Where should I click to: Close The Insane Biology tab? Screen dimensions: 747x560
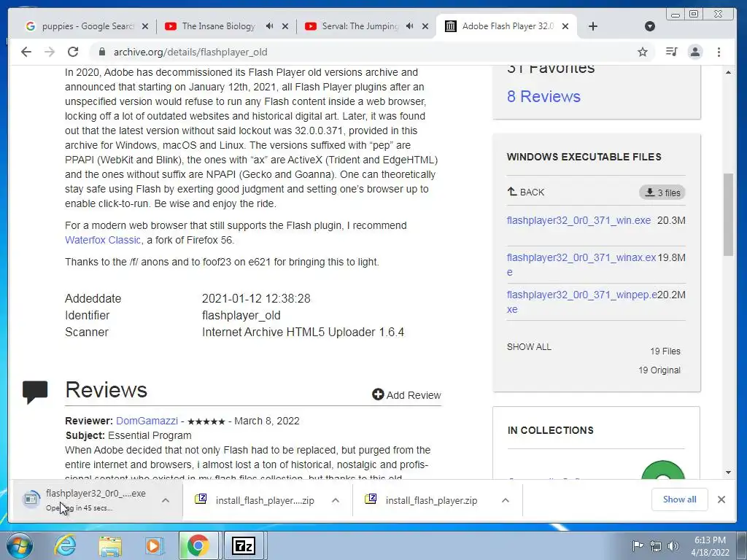[285, 26]
